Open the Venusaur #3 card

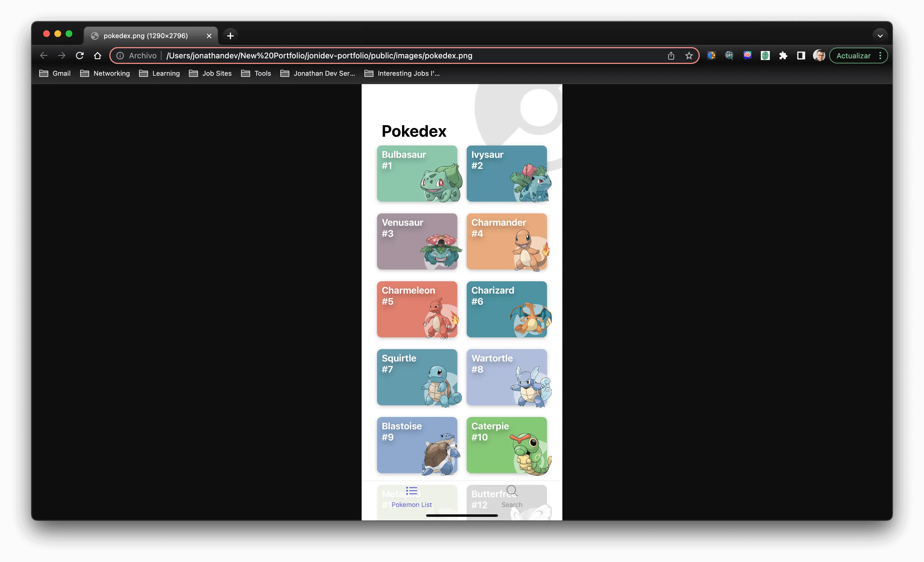coord(417,242)
